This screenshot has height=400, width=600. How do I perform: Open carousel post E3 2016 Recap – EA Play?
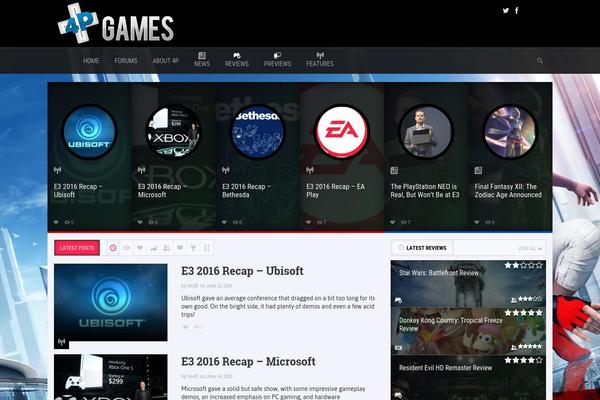pos(336,191)
